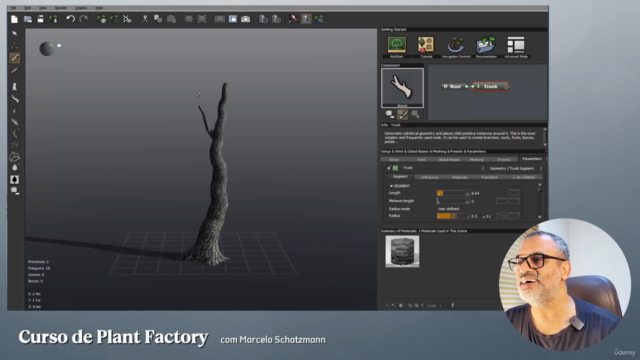The height and width of the screenshot is (360, 640).
Task: Open the Tutorials icon
Action: (x=426, y=45)
